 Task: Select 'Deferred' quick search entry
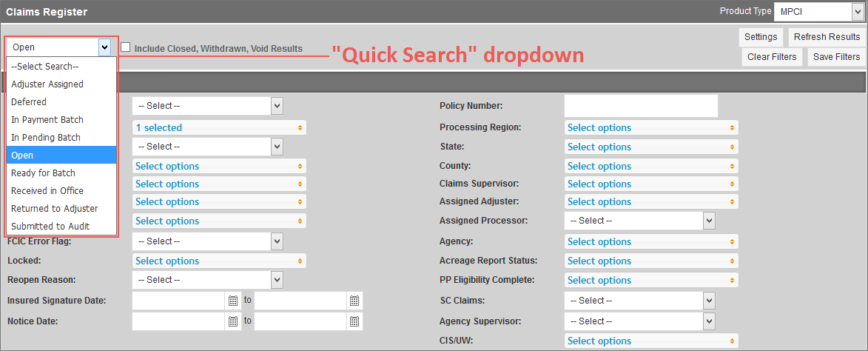pyautogui.click(x=29, y=102)
